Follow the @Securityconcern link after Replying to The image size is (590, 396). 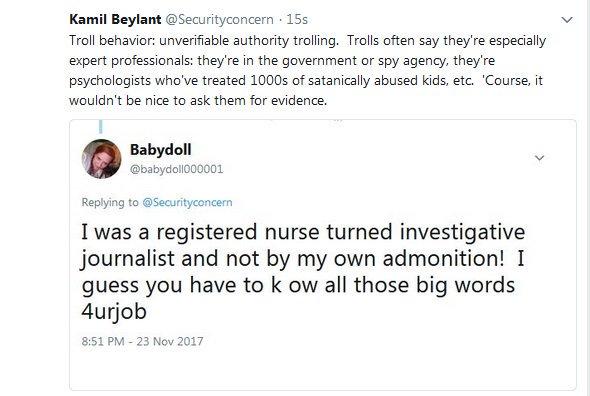[187, 203]
